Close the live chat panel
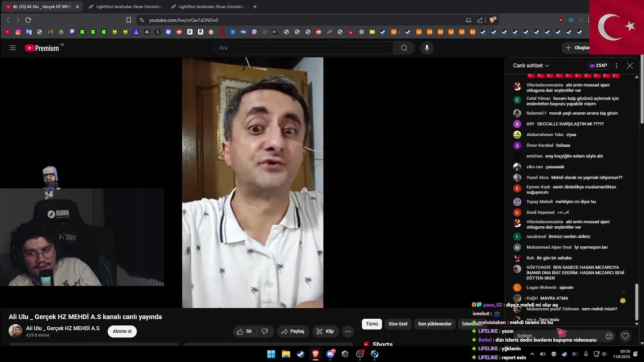Viewport: 644px width, 362px height. 630,65
